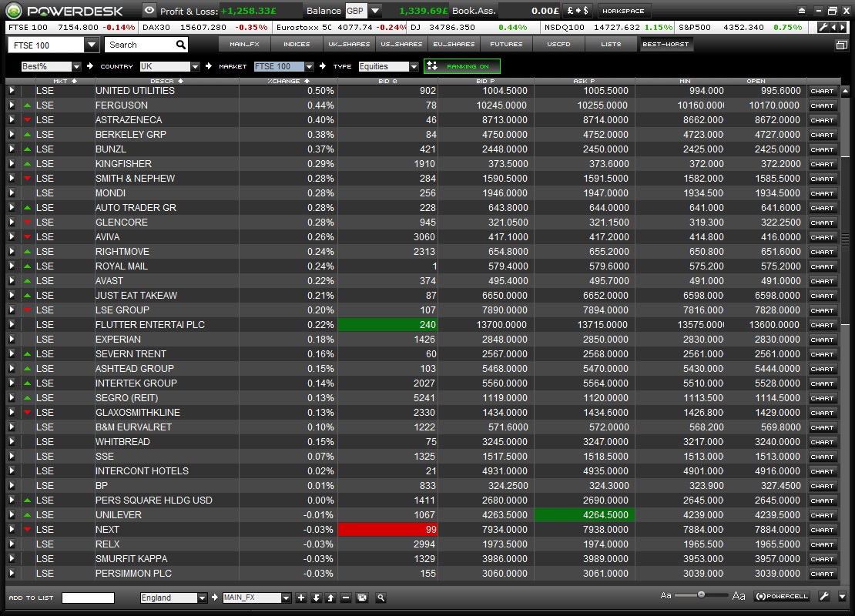Click the scroll up arrow of the table

(845, 91)
